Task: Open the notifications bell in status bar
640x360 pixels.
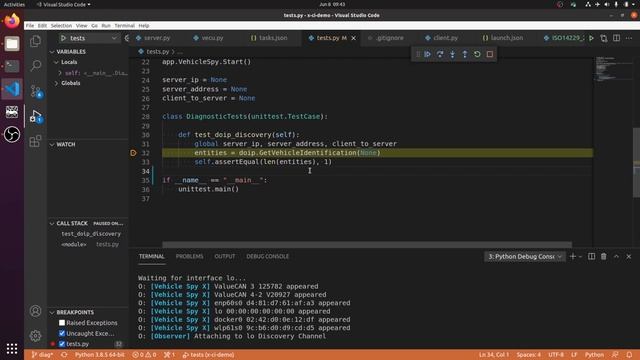Action: click(x=629, y=355)
